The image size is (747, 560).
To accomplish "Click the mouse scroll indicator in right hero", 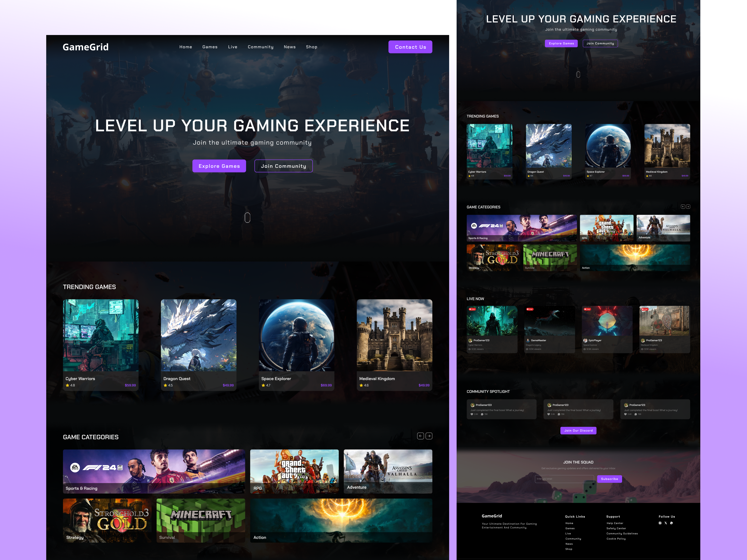I will 578,75.
